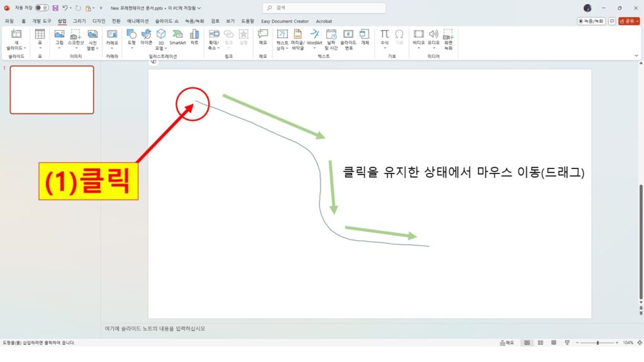644x362 pixels.
Task: Collapse the ribbon with the chevron
Action: click(636, 55)
